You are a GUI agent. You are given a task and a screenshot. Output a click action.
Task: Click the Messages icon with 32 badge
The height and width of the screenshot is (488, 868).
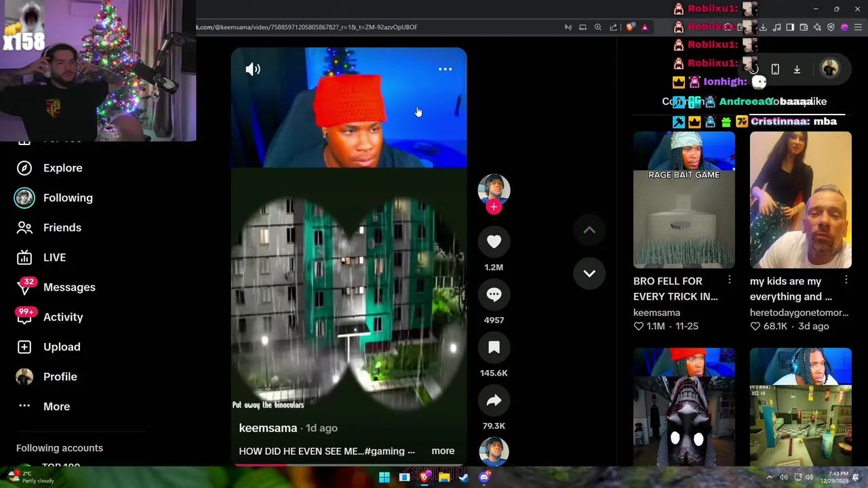(24, 287)
